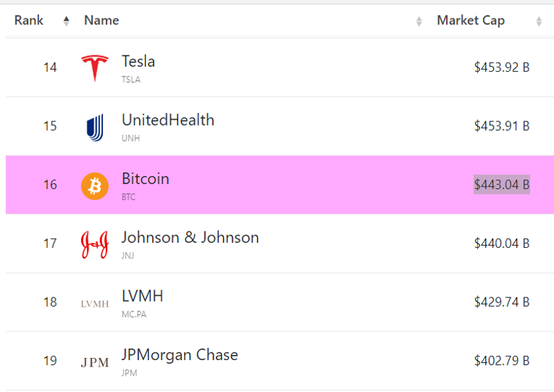Click the UnitedHealth logo icon

click(x=94, y=127)
